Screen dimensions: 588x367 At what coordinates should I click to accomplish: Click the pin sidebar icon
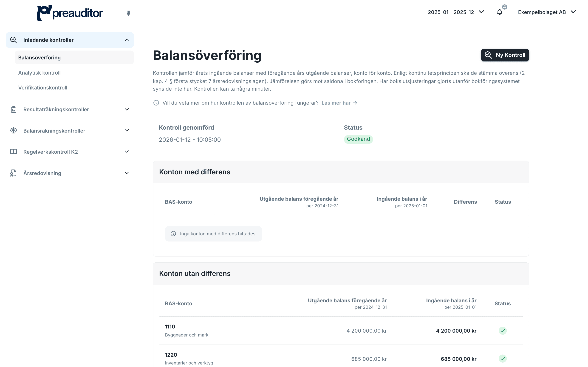coord(129,13)
